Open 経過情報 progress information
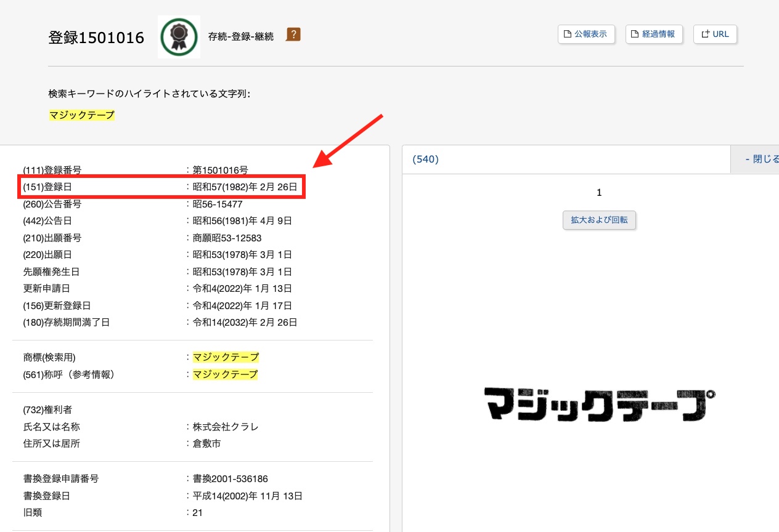779x532 pixels. (654, 34)
